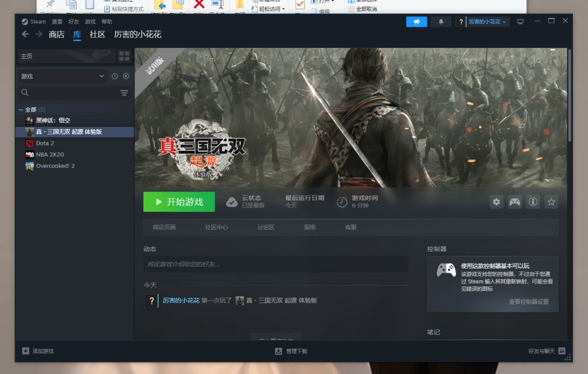
Task: Select Overcooked! 2 in library list
Action: click(x=75, y=166)
